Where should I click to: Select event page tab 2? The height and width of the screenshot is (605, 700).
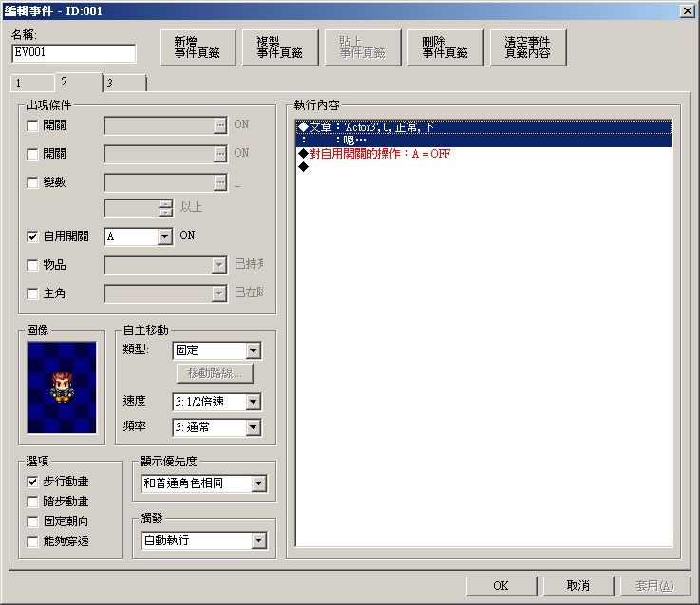(x=79, y=82)
